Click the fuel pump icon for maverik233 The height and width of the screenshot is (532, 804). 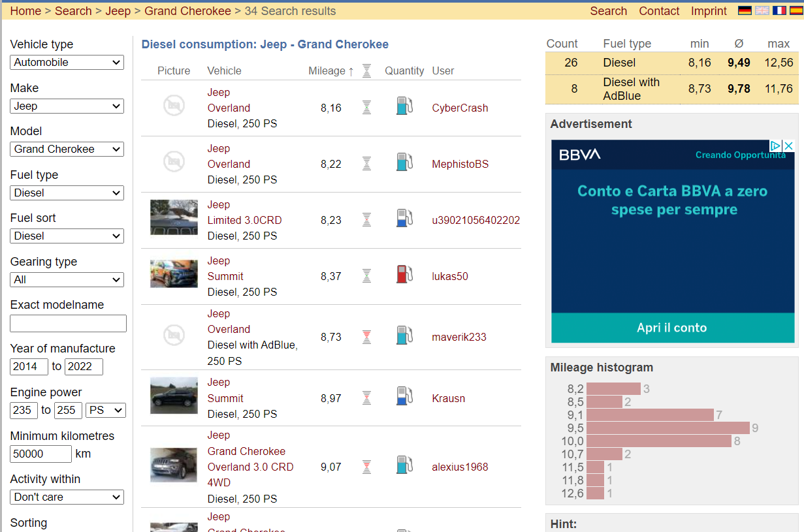404,335
